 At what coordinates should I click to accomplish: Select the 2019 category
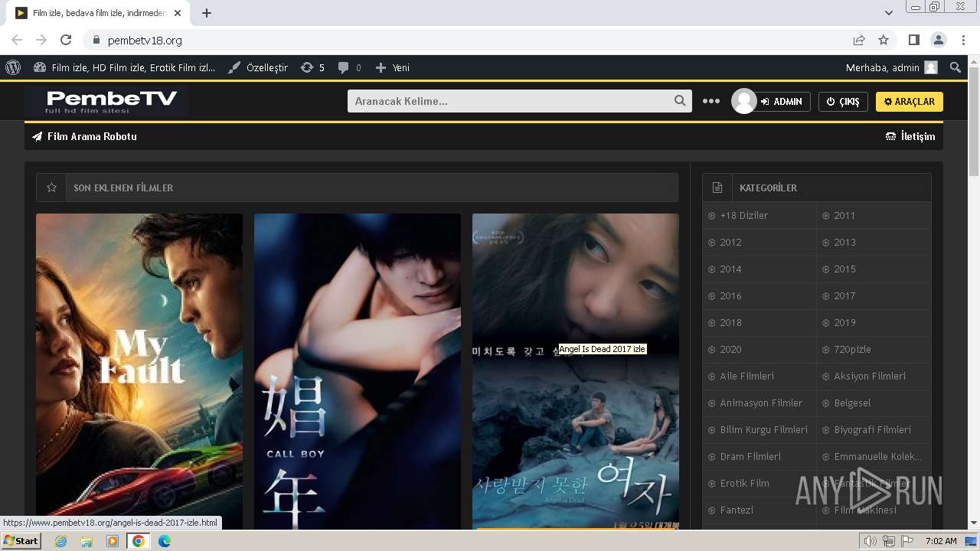[844, 323]
